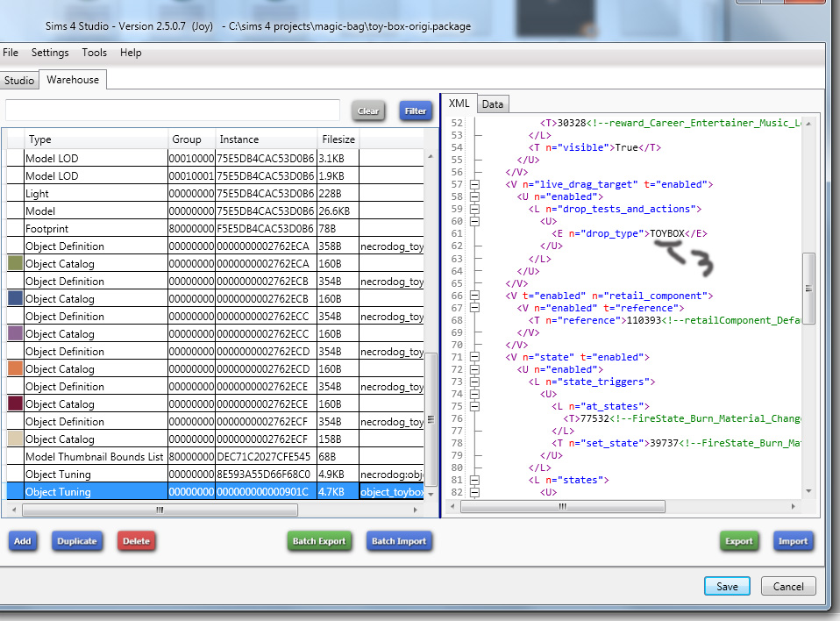This screenshot has height=621, width=840.
Task: Select the Light resource row
Action: [x=88, y=193]
